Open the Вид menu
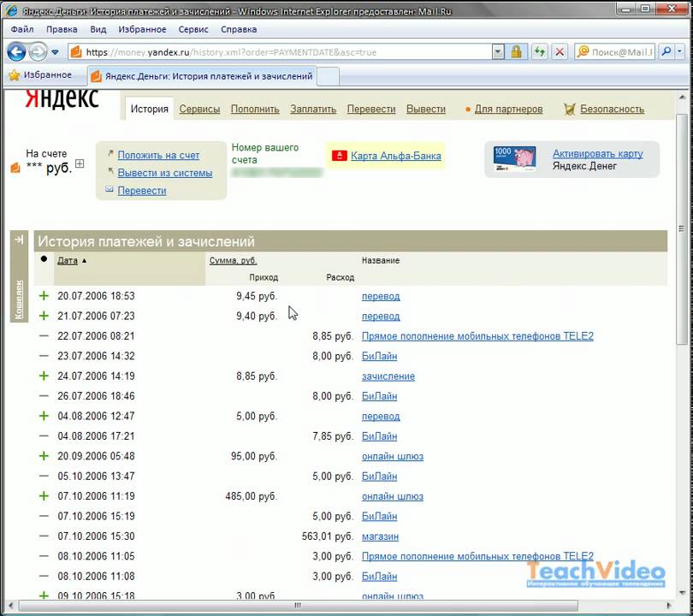The height and width of the screenshot is (616, 693). pyautogui.click(x=98, y=29)
